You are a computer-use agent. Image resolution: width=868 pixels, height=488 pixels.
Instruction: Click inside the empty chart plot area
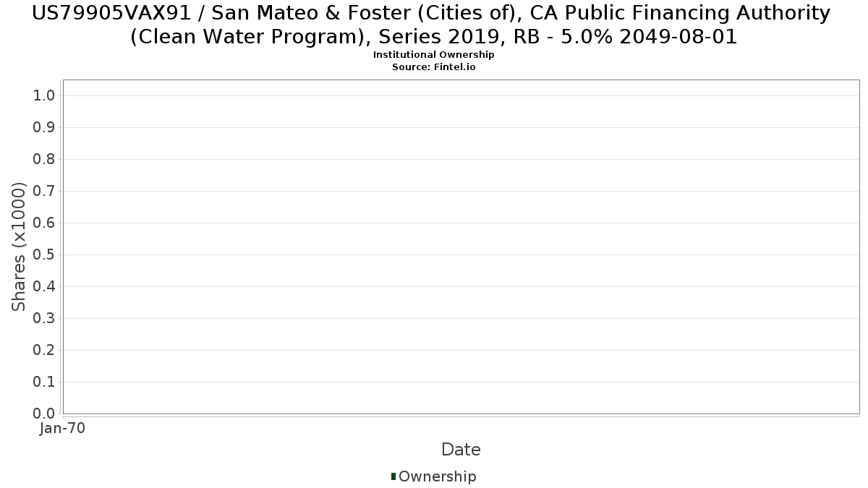pyautogui.click(x=461, y=246)
